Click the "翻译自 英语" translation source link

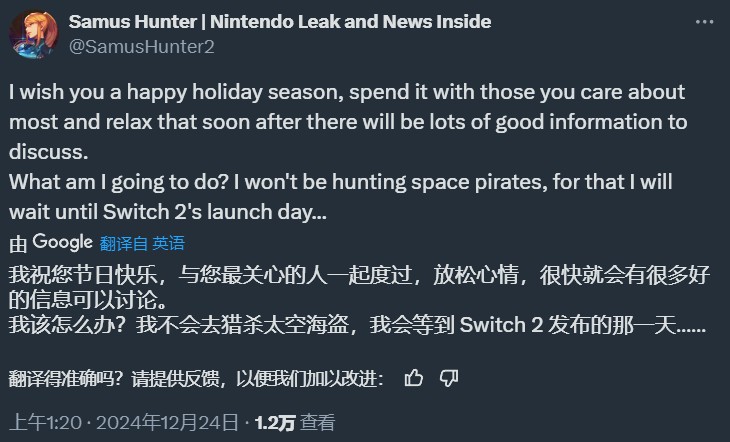tap(141, 243)
